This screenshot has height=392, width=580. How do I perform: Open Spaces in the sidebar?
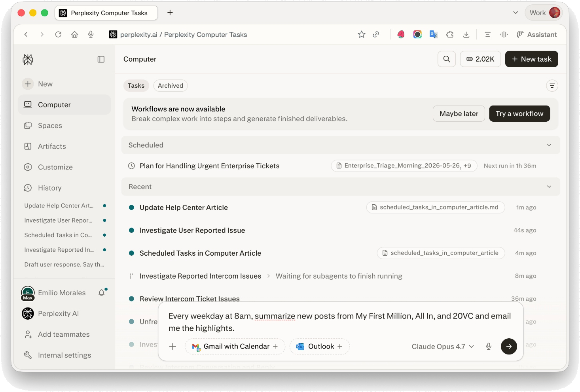(64, 126)
